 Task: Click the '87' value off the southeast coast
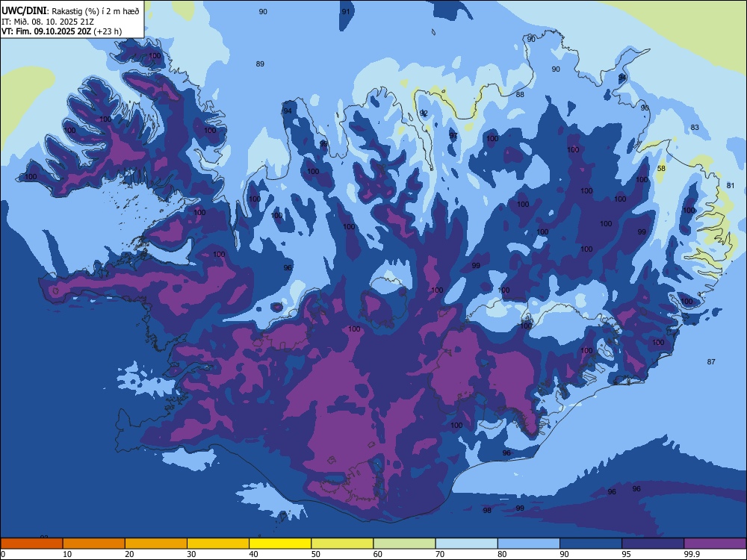711,362
